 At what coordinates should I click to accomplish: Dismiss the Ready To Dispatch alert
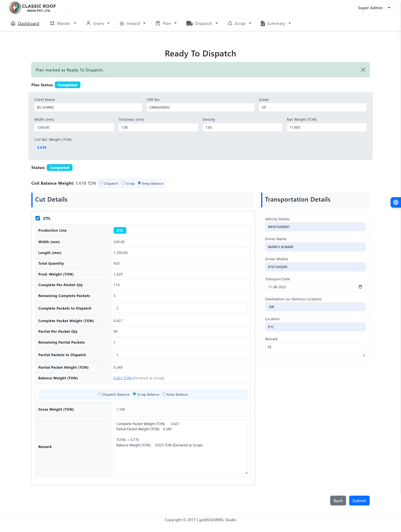pos(363,70)
